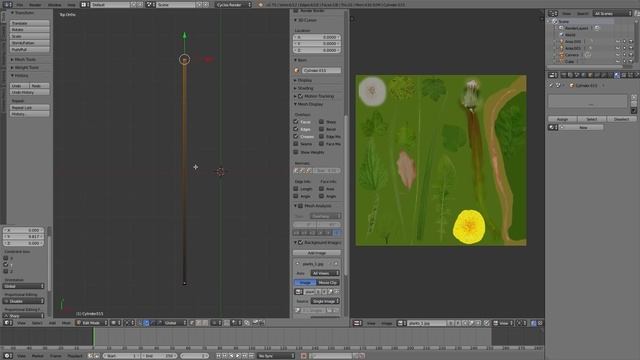Open the Cycles Render engine dropdown
Screen dimensions: 640x360
(233, 4)
